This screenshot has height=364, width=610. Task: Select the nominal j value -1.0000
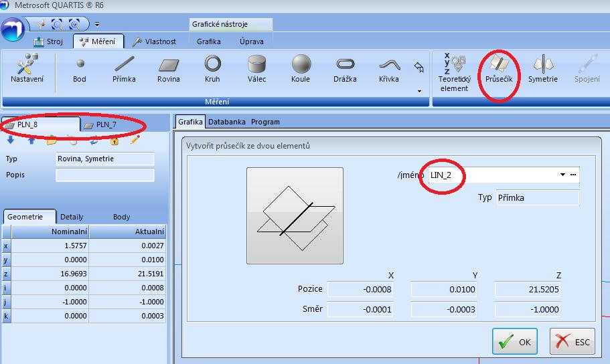[50, 302]
